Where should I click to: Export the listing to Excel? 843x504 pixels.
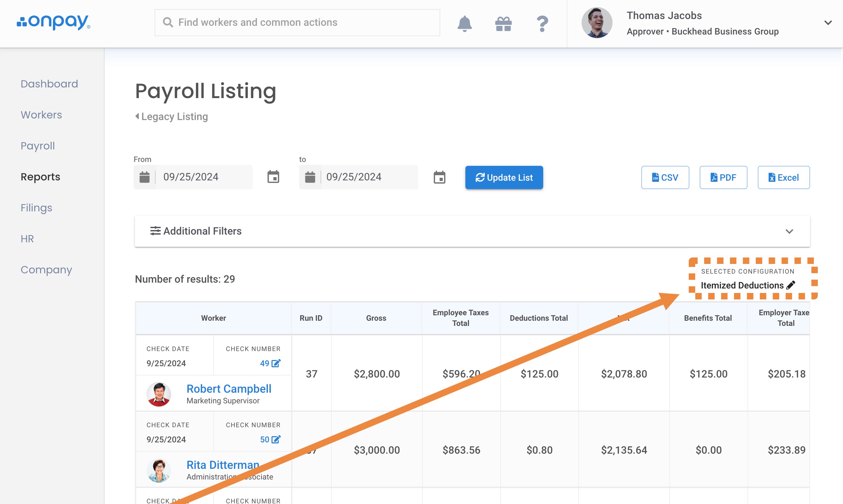pyautogui.click(x=784, y=177)
